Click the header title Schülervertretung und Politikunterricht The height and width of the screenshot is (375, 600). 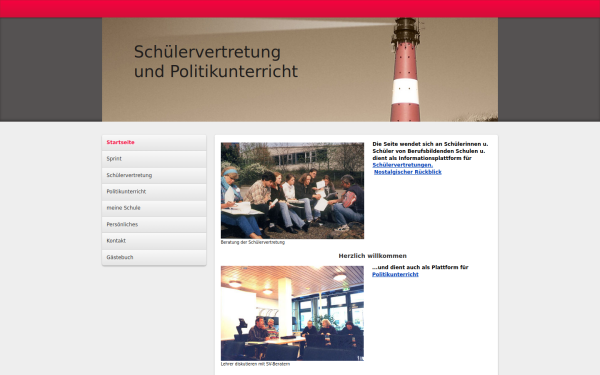(216, 62)
